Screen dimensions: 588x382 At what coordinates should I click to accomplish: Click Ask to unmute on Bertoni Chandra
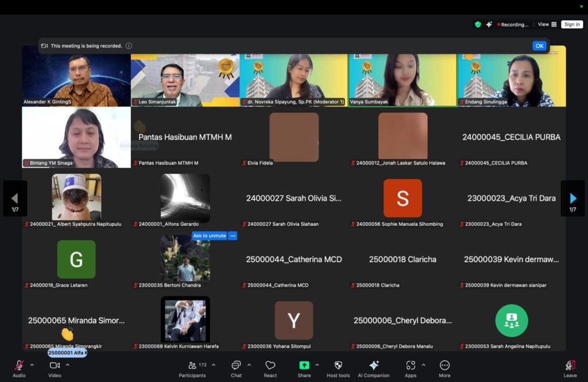click(x=209, y=236)
